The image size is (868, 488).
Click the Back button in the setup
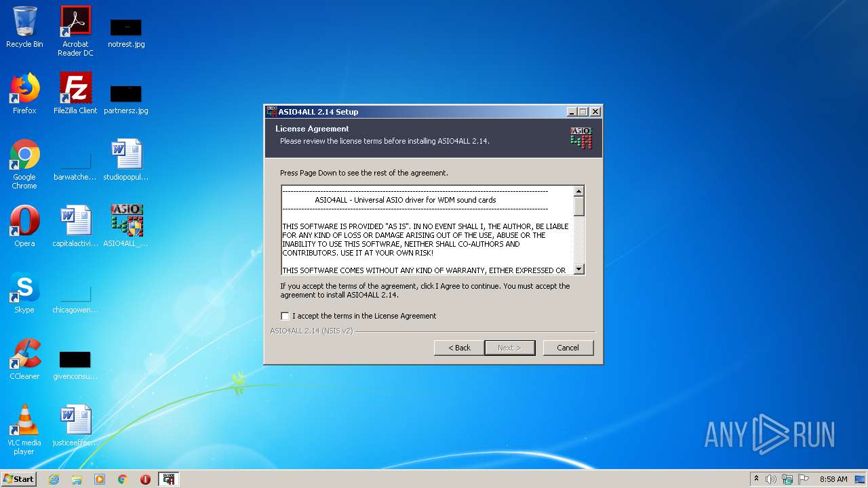(x=459, y=348)
